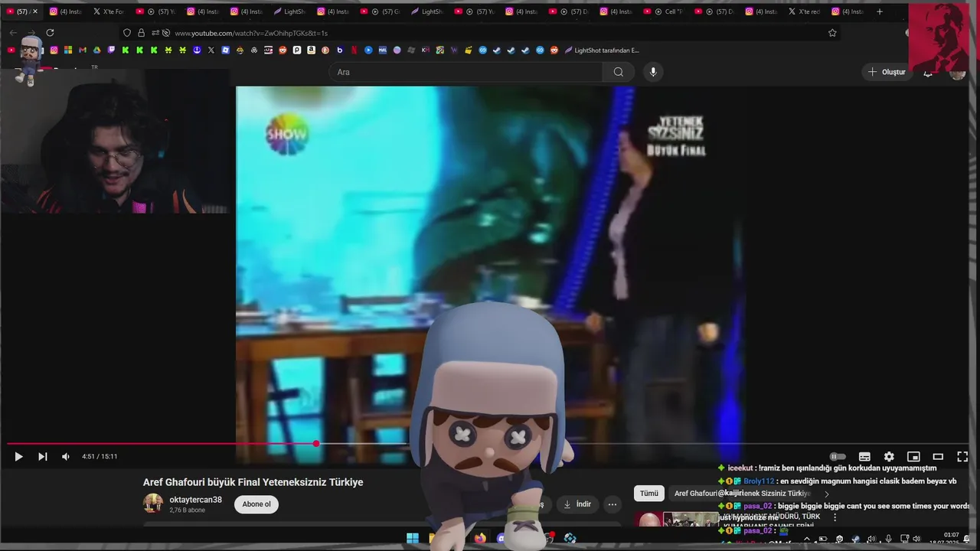Click the 4:51 / 15:11 time display
Image resolution: width=980 pixels, height=551 pixels.
pos(100,457)
